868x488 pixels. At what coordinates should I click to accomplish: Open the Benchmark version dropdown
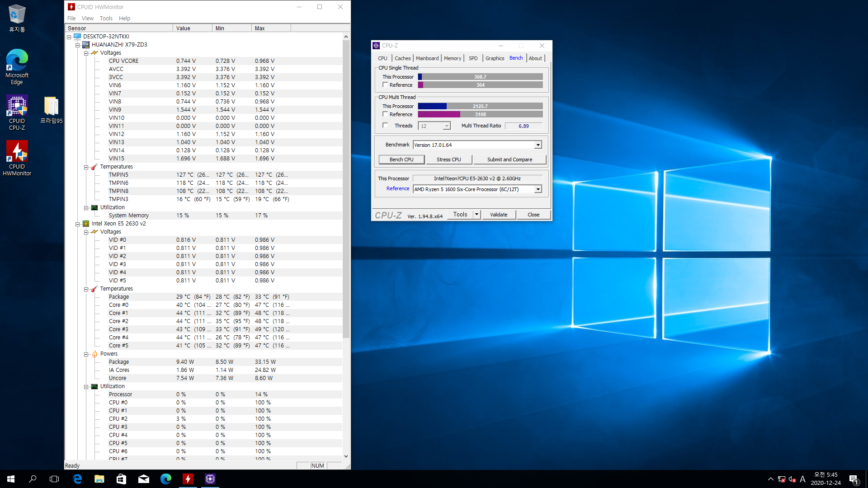tap(538, 145)
